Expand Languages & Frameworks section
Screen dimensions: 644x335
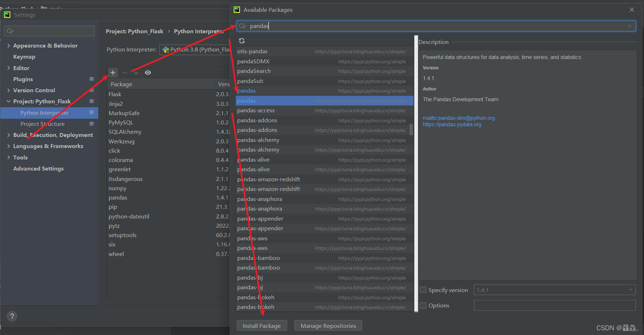point(9,146)
